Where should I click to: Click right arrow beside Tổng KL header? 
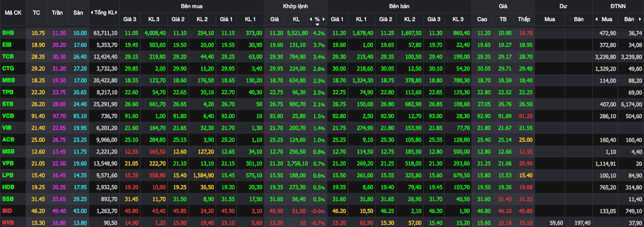116,13
